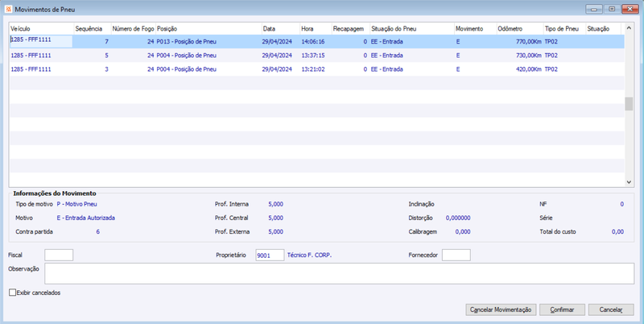Click the app icon in the title bar
Screen dimensions: 644x324
point(9,9)
